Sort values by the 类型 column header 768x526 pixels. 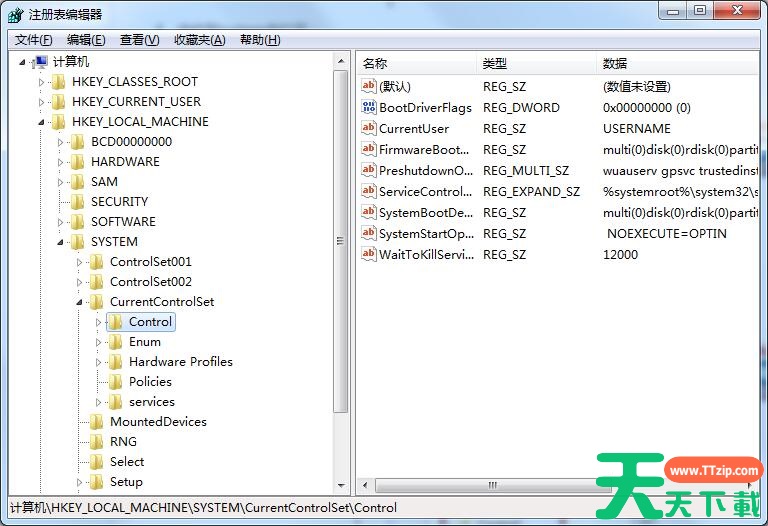[x=536, y=64]
